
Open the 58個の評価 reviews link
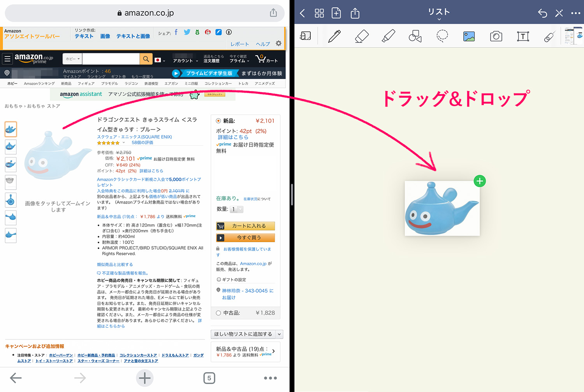coord(142,142)
